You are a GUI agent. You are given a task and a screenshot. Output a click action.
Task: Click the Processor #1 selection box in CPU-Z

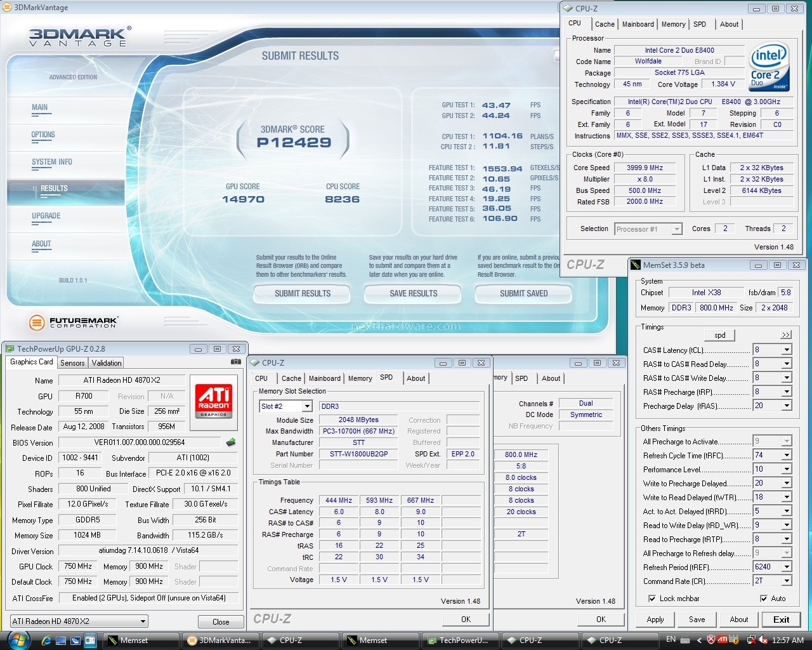coord(648,229)
